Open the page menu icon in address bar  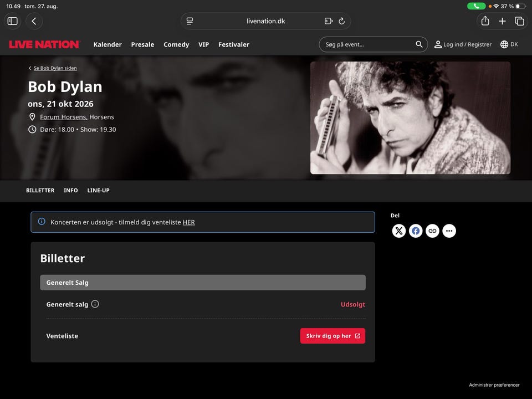pos(190,21)
